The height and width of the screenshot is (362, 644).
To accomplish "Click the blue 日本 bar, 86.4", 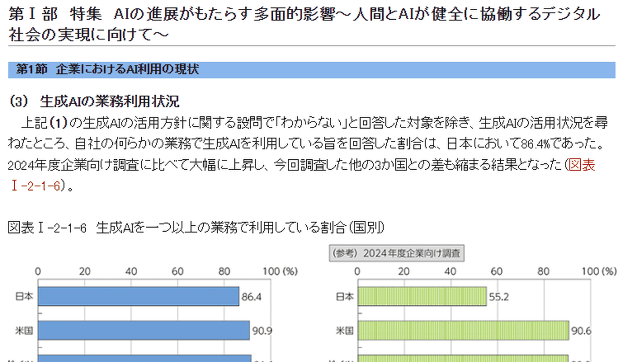I will point(138,296).
